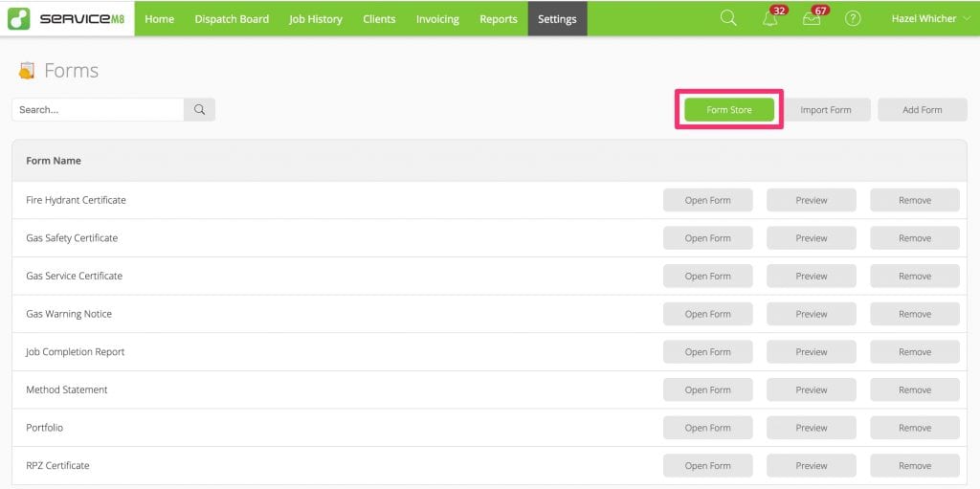Open the Fire Hydrant Certificate form
Viewport: 980px width, 489px height.
pos(707,200)
